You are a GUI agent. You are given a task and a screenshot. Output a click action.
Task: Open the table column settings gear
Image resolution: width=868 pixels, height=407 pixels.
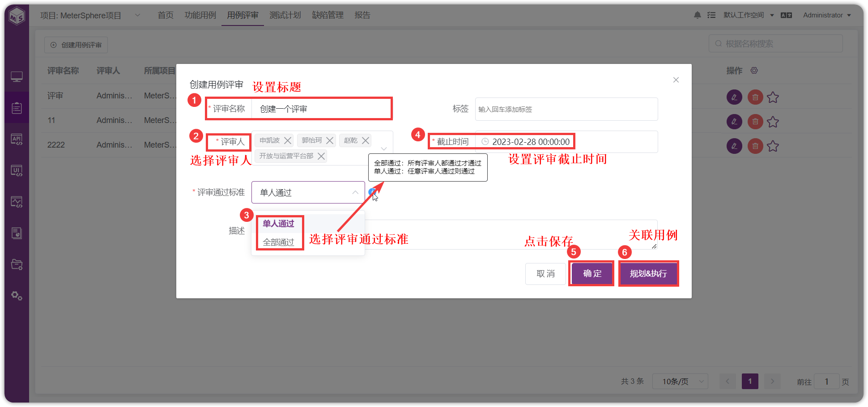pyautogui.click(x=754, y=71)
